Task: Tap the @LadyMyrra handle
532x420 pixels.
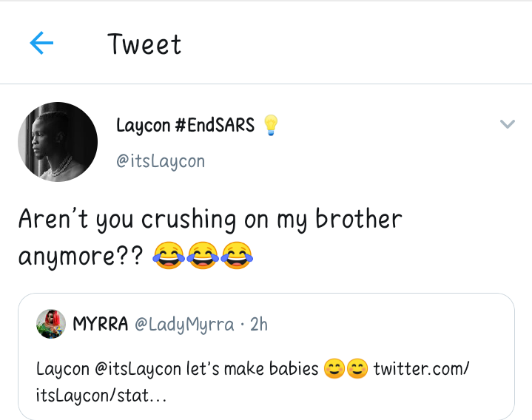Action: [x=183, y=324]
